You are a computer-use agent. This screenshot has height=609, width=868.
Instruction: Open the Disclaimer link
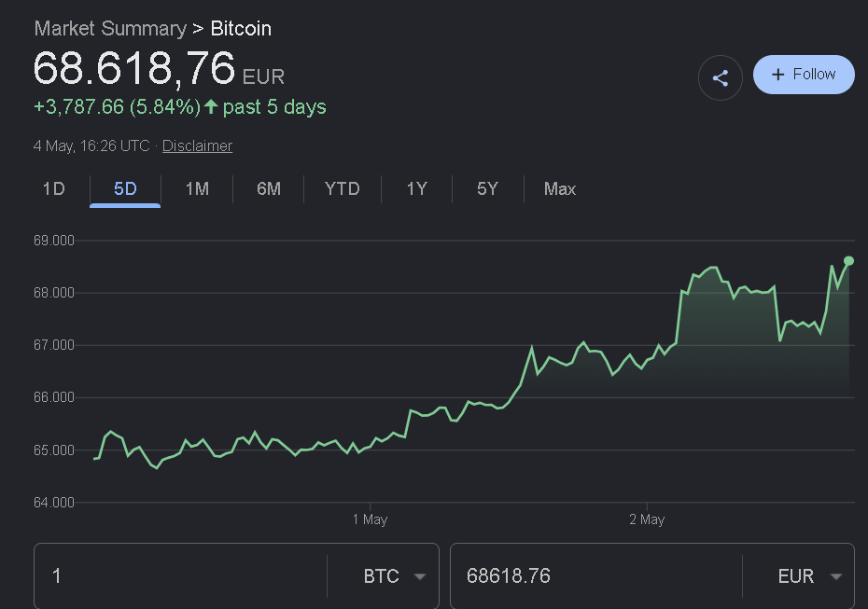(x=197, y=146)
